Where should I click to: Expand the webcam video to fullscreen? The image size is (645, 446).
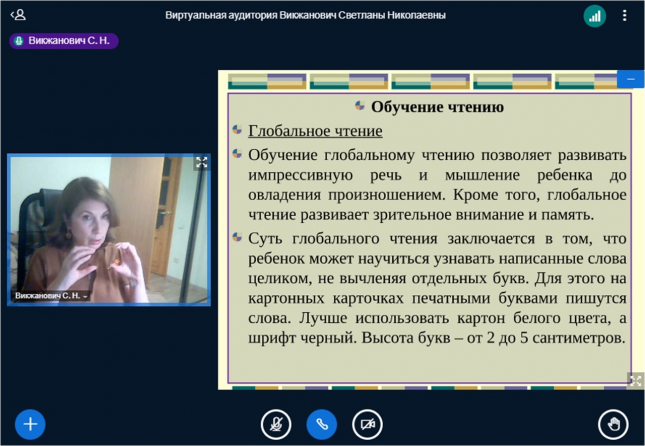point(202,162)
